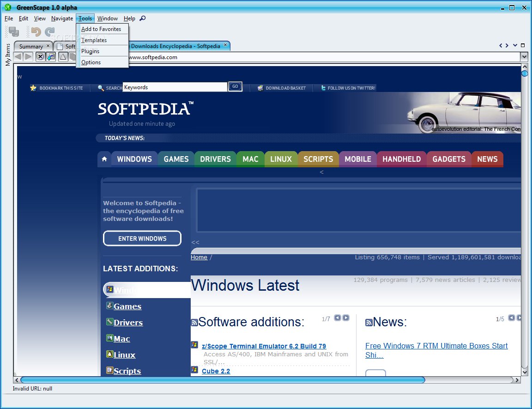Screen dimensions: 532x409
Task: Open the LINUX category tab
Action: tap(281, 159)
